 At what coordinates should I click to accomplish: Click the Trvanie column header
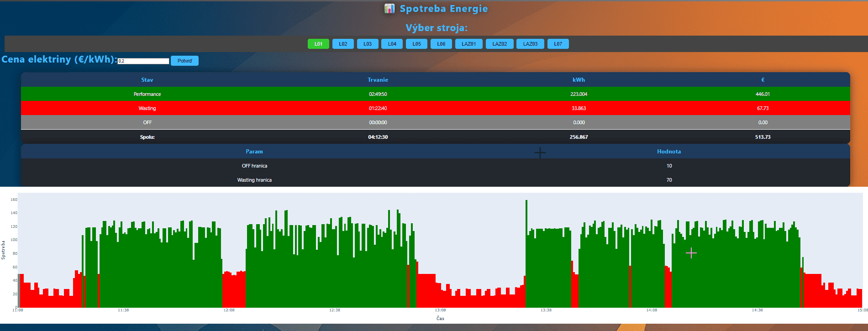point(378,80)
